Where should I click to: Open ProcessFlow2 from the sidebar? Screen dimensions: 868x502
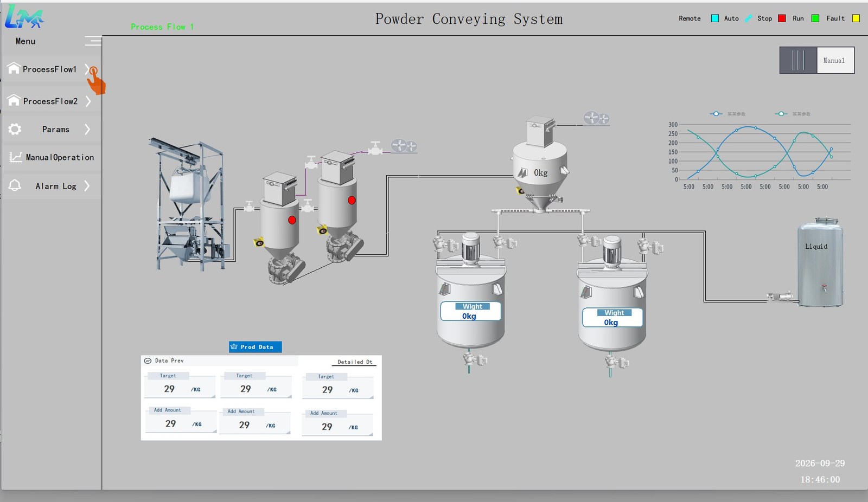(52, 101)
